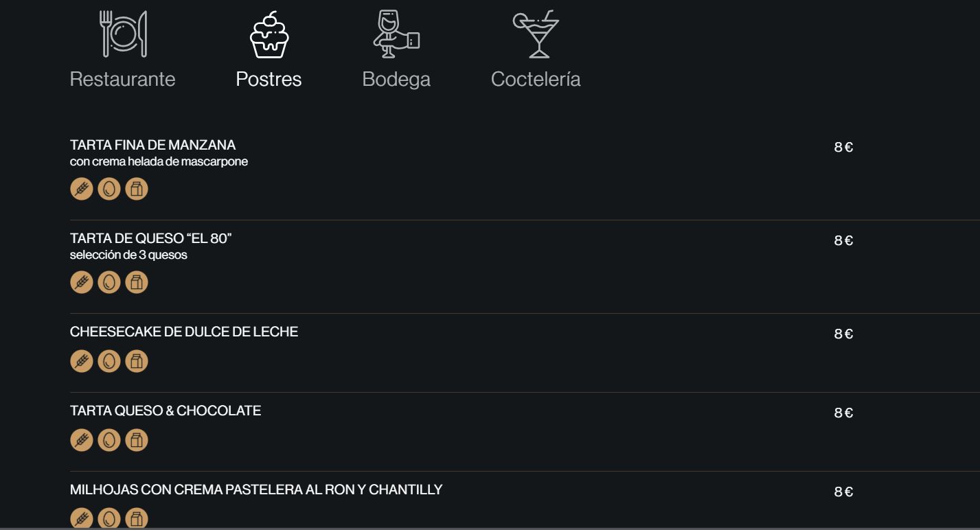Image resolution: width=980 pixels, height=530 pixels.
Task: Open the Restaurante plate and cutlery icon
Action: (123, 34)
